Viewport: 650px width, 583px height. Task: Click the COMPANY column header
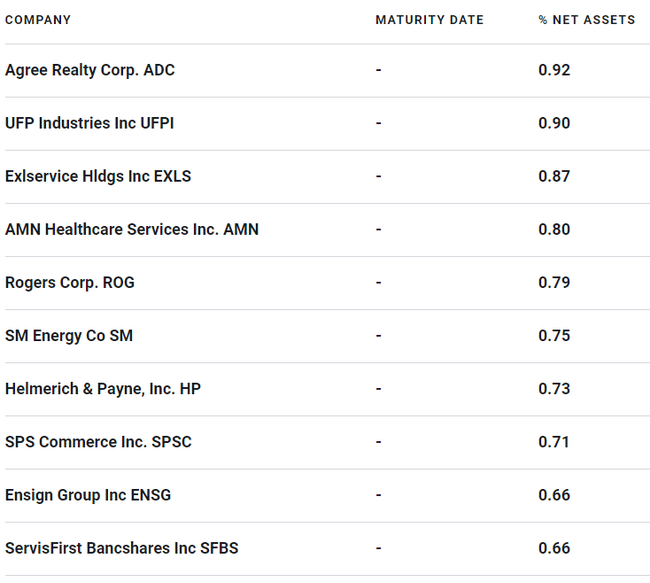click(x=38, y=20)
